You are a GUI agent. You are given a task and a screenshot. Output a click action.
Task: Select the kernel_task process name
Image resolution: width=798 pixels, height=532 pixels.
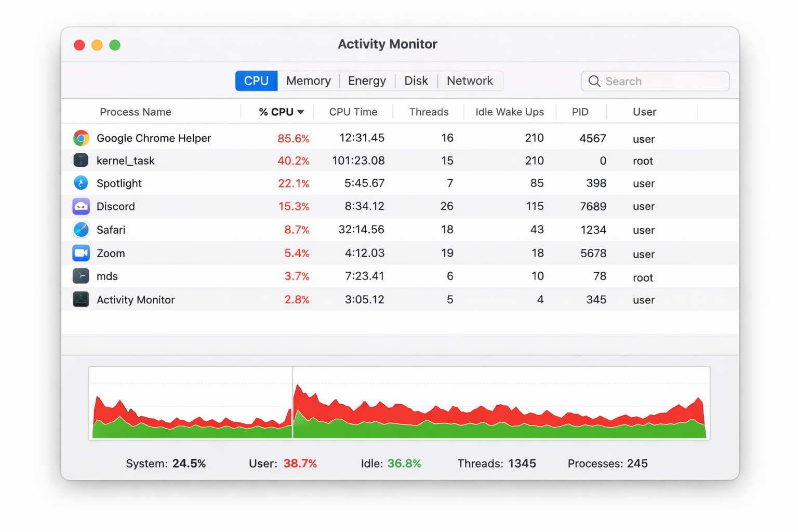pos(126,161)
